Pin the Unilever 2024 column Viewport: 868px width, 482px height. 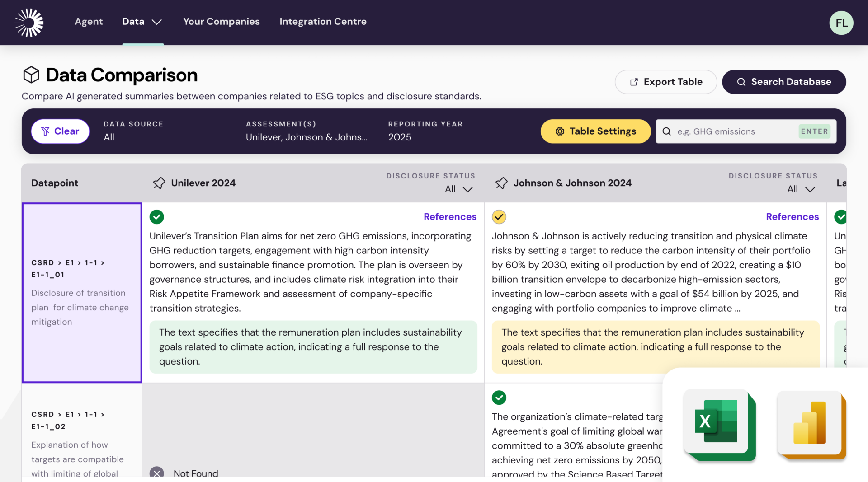pyautogui.click(x=159, y=183)
